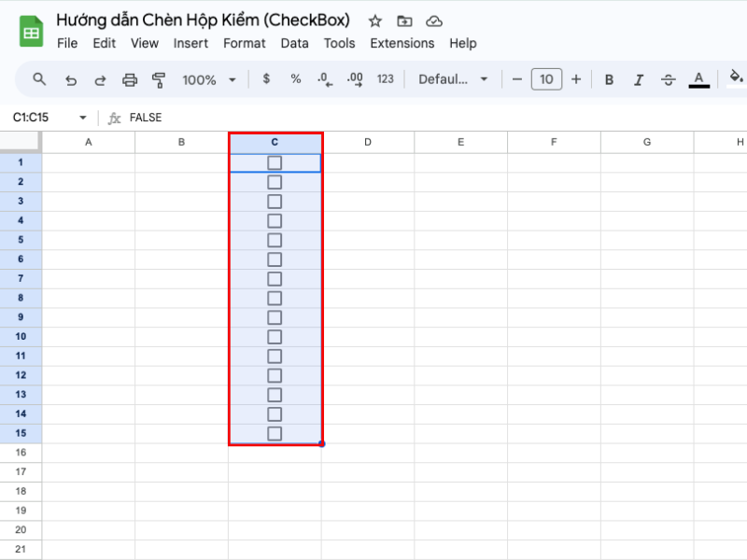Activate the paint format tool
Screen dimensions: 747x560
pos(159,79)
